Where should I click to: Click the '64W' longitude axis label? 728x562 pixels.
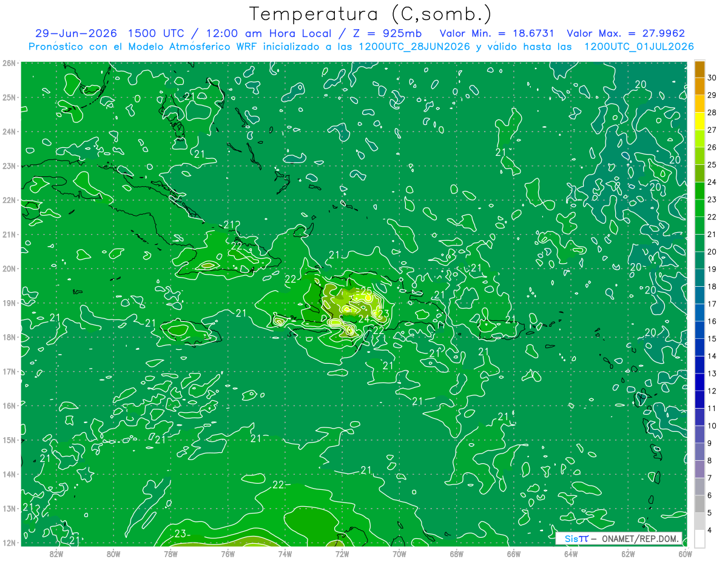pos(571,554)
